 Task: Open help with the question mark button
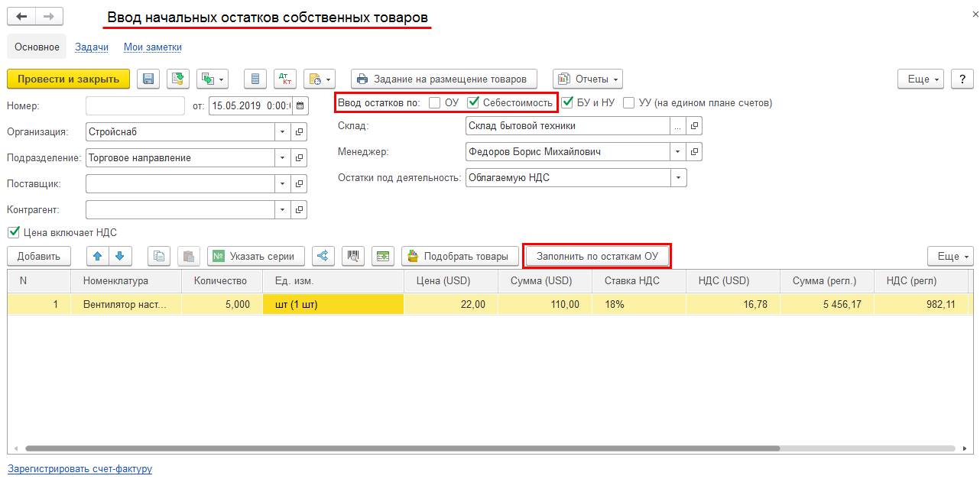click(x=962, y=79)
